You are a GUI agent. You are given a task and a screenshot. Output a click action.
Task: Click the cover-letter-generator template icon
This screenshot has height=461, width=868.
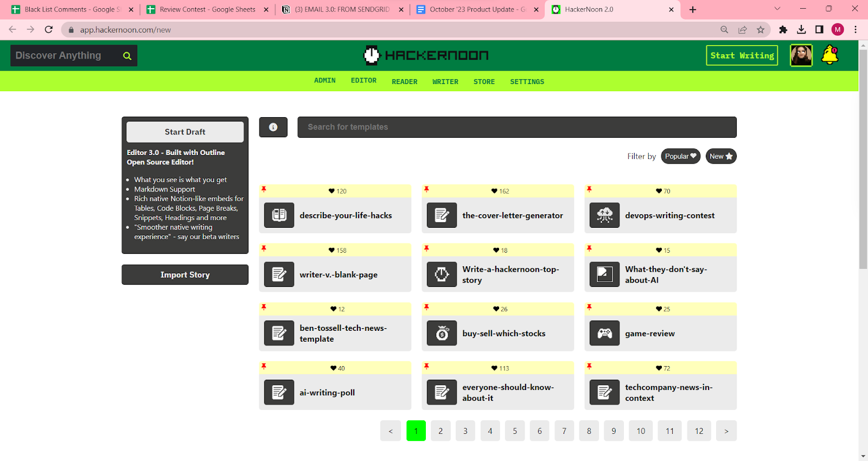[442, 215]
